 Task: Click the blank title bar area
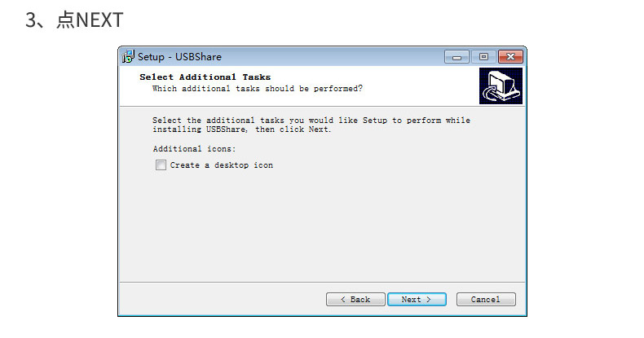click(x=333, y=57)
